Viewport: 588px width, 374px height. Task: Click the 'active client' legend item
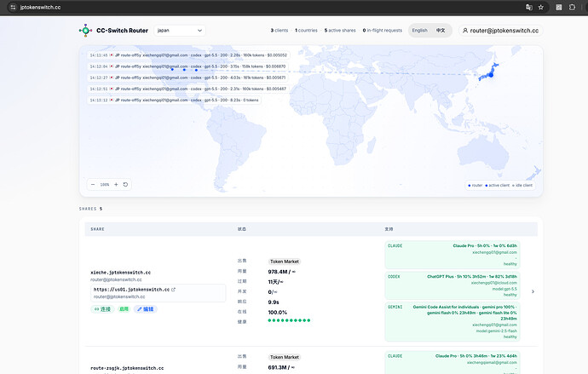(498, 185)
